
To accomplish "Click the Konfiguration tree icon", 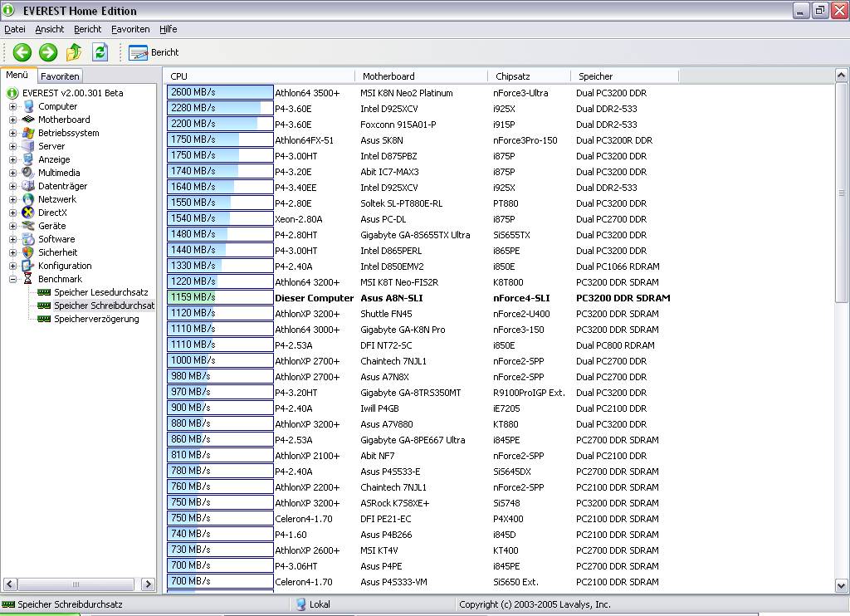I will click(28, 266).
